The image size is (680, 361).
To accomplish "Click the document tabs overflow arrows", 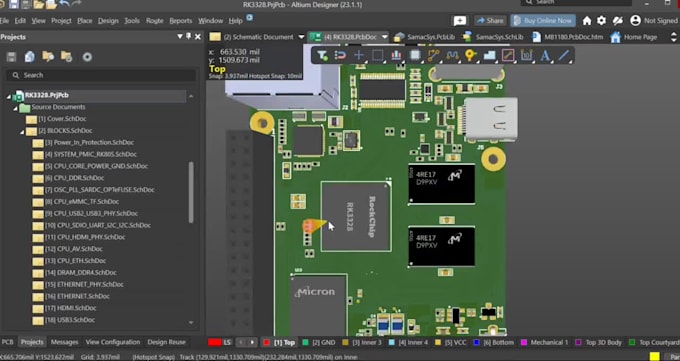I will tap(673, 37).
